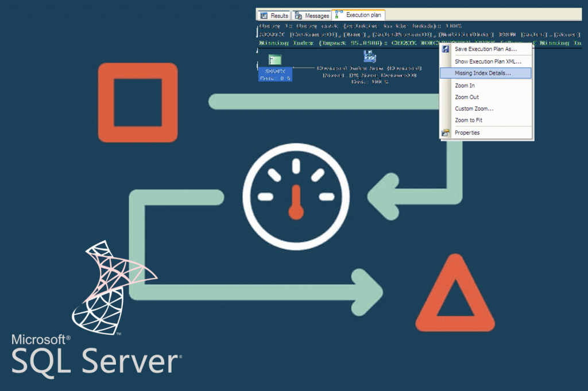Choose Missing Index Details from the context menu
Image resolution: width=588 pixels, height=391 pixels.
[x=485, y=73]
